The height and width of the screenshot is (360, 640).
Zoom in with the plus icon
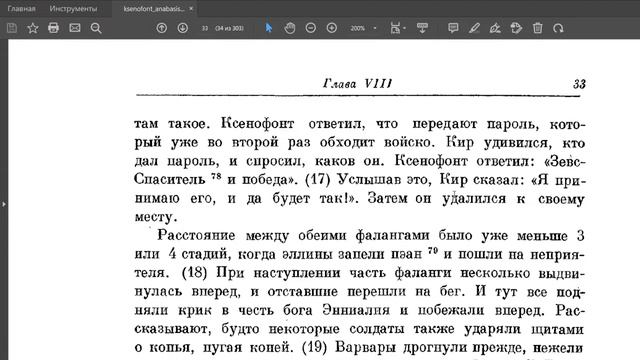tap(332, 28)
